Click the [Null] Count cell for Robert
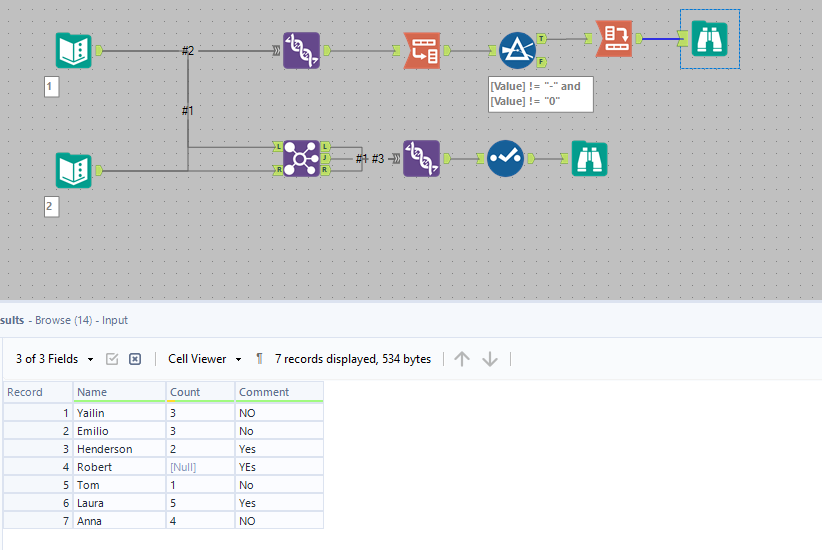Image resolution: width=822 pixels, height=550 pixels. tap(200, 467)
